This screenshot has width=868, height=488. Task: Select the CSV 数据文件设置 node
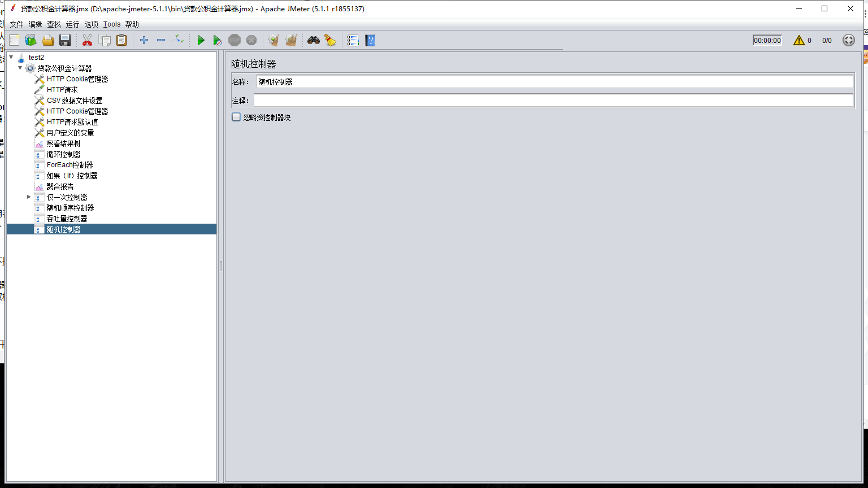[x=75, y=101]
